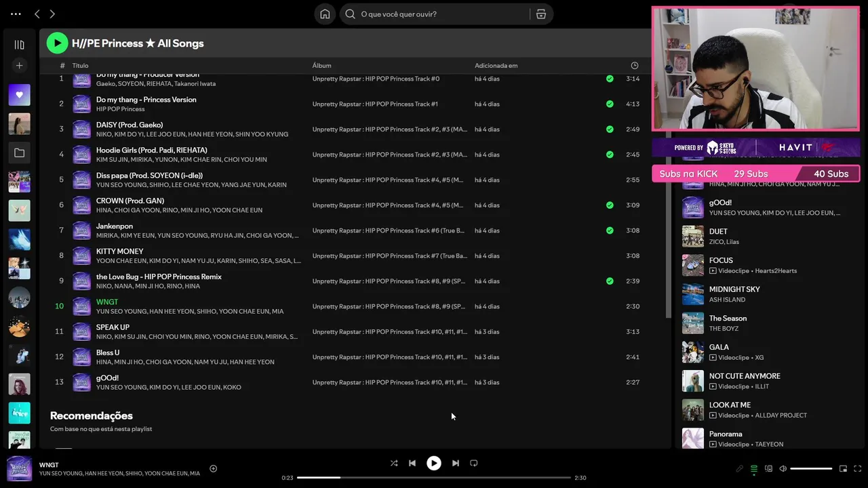The image size is (868, 488).
Task: Open the WNGT title in now-playing bar
Action: (49, 465)
